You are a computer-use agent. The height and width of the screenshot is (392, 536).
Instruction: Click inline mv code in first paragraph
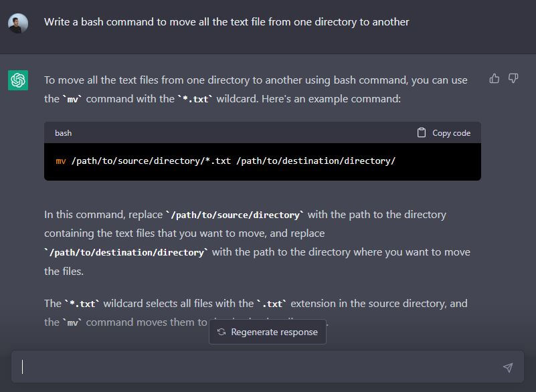click(73, 99)
